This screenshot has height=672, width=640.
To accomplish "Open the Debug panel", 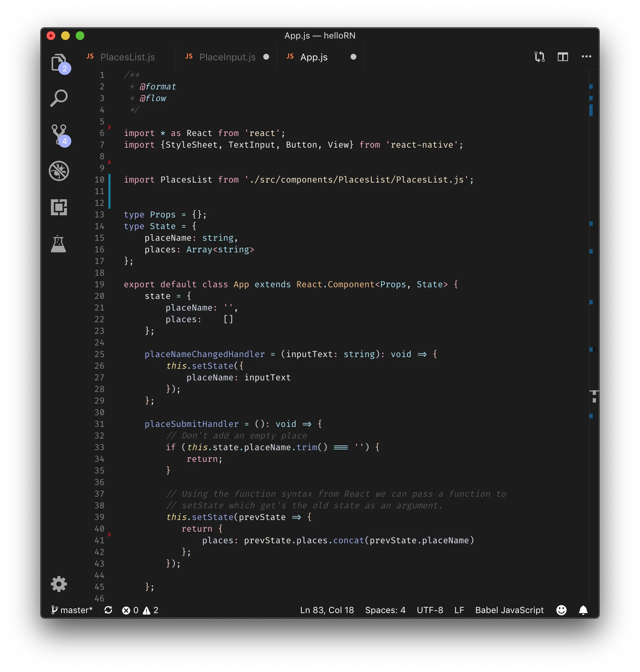I will tap(59, 171).
